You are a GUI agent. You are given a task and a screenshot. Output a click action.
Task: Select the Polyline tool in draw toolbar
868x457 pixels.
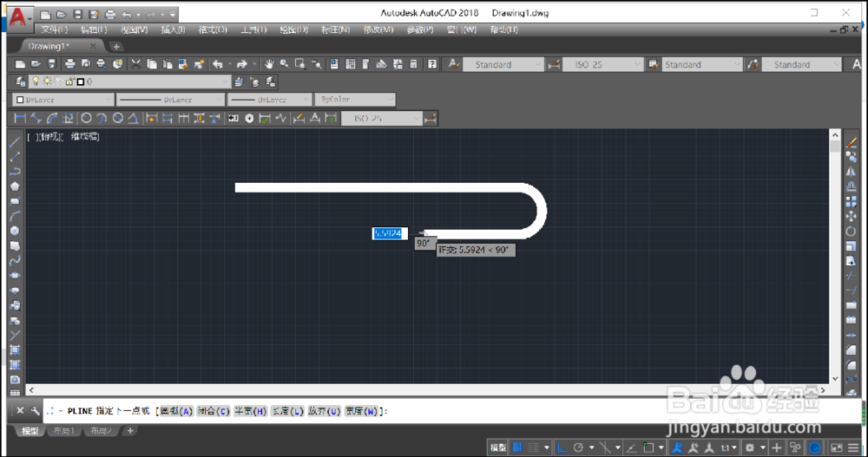point(15,172)
